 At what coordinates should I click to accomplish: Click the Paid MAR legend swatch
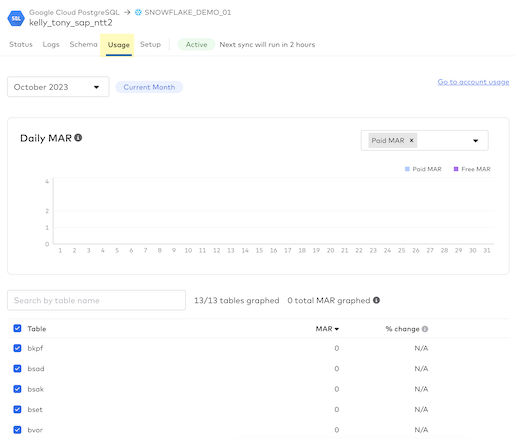407,169
